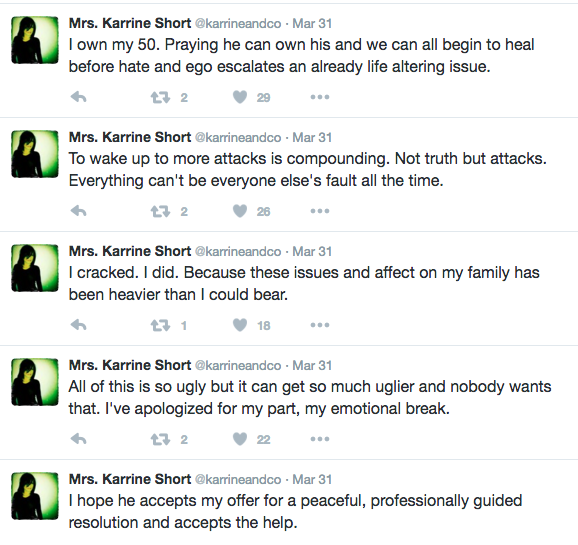Retweet the "To wake up to more attacks" tweet
Image resolution: width=578 pixels, height=545 pixels.
point(160,211)
